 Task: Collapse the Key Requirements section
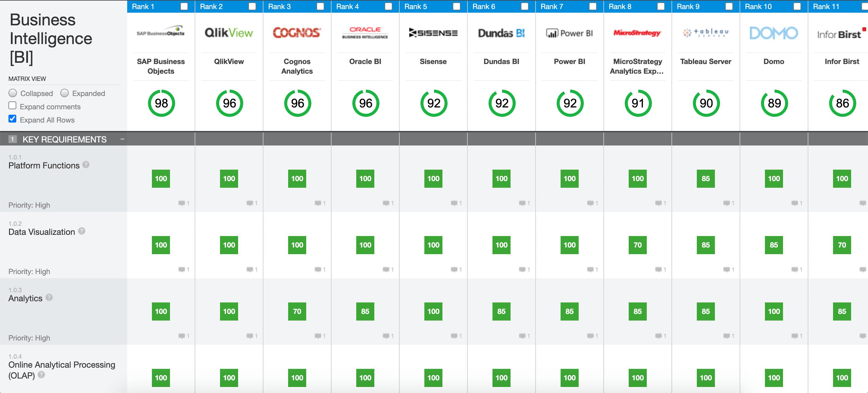pyautogui.click(x=122, y=139)
